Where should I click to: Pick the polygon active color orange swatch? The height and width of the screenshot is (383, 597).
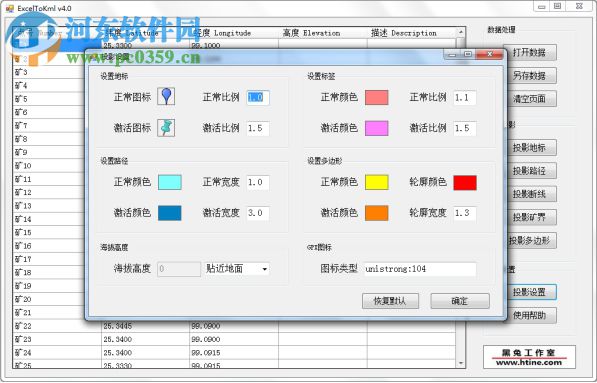tap(377, 213)
